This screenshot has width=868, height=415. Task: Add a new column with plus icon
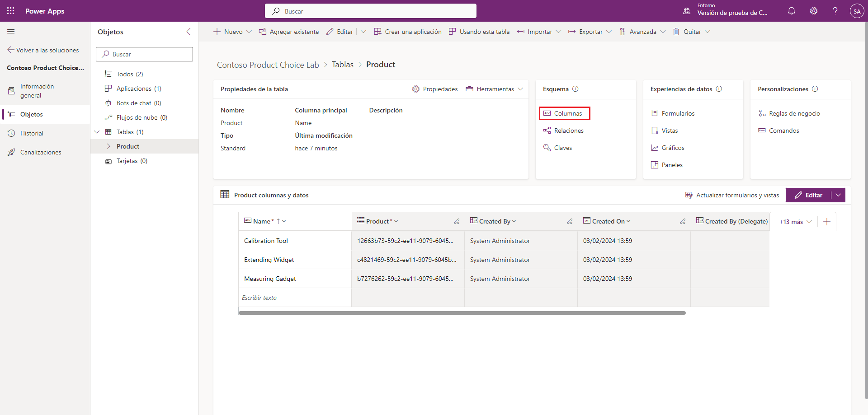click(827, 222)
